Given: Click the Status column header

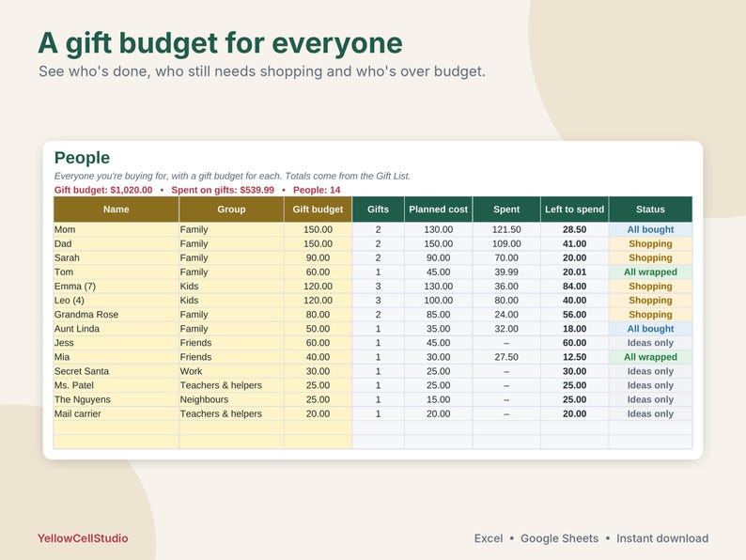Looking at the screenshot, I should pyautogui.click(x=650, y=210).
